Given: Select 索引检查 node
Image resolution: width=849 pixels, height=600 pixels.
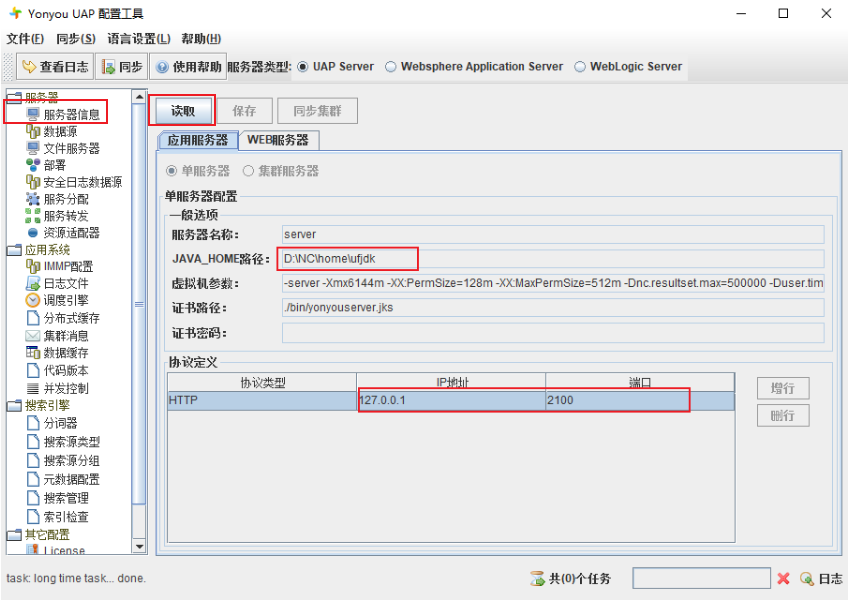Looking at the screenshot, I should click(57, 517).
